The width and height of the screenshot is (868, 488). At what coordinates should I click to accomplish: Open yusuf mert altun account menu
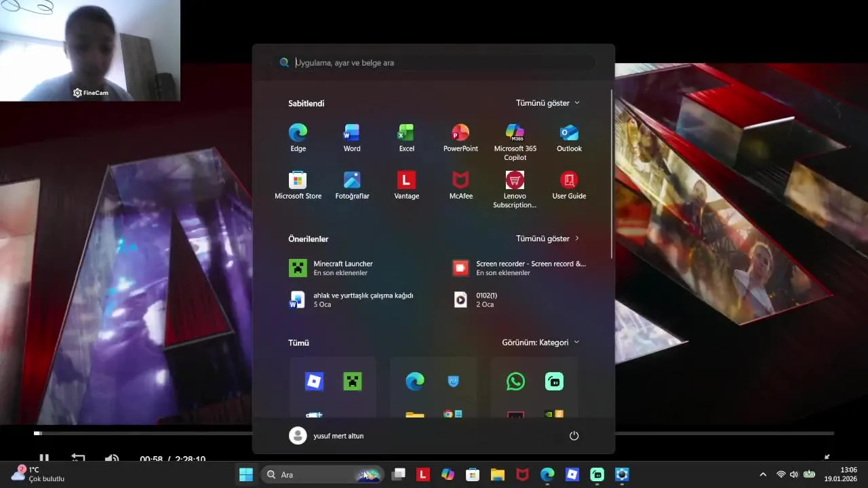327,436
